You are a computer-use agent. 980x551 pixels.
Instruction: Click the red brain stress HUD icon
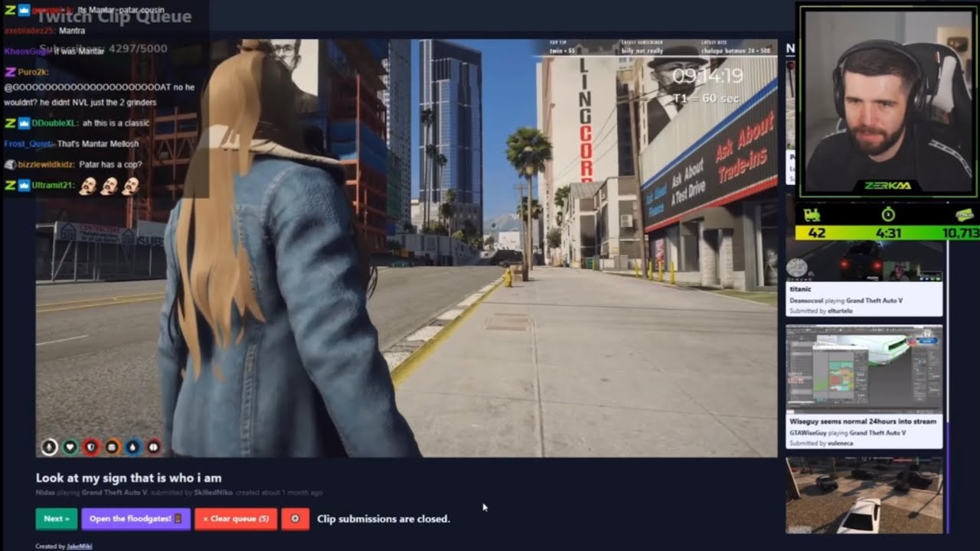pyautogui.click(x=154, y=446)
